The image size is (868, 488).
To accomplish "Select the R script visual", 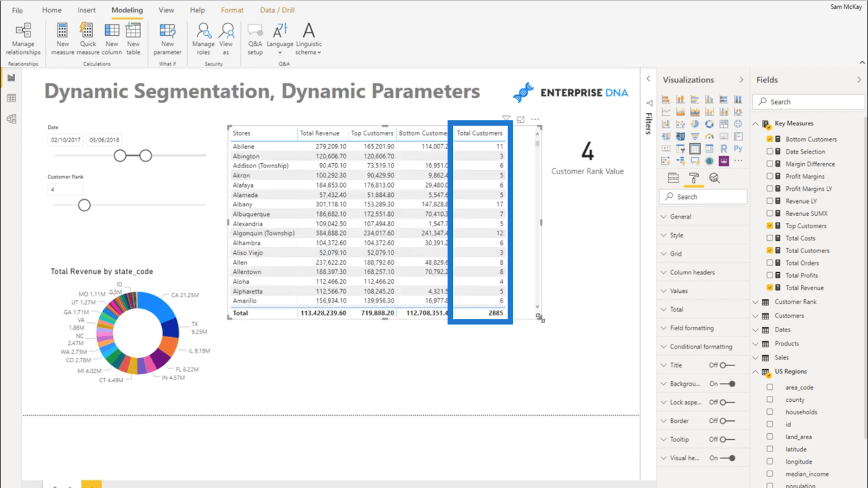I will (724, 149).
